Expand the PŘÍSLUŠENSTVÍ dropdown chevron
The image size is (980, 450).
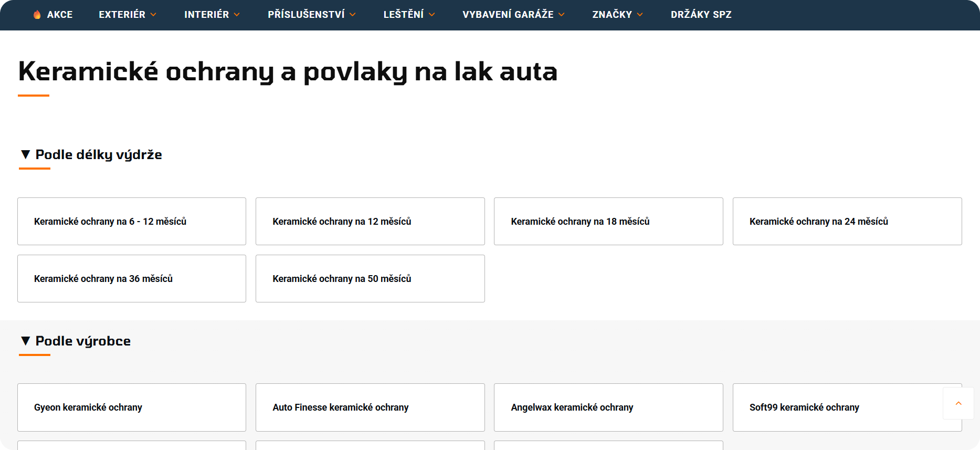353,15
